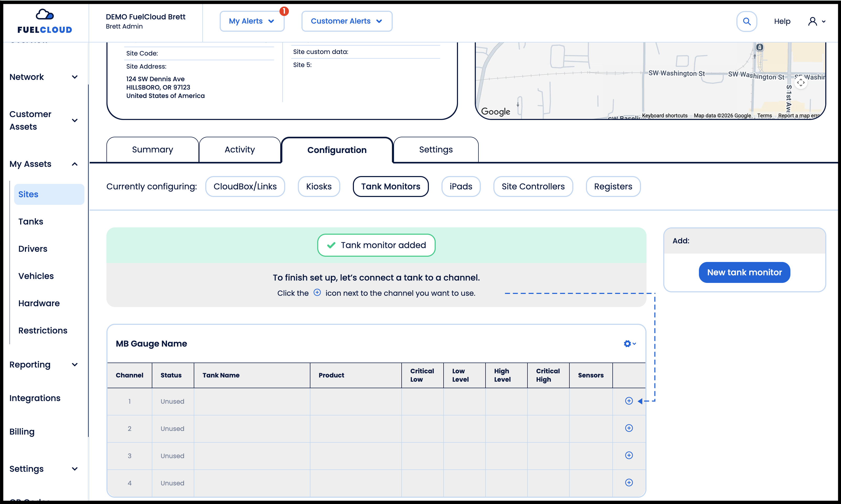This screenshot has width=841, height=504.
Task: Open the My Alerts dropdown
Action: [252, 21]
